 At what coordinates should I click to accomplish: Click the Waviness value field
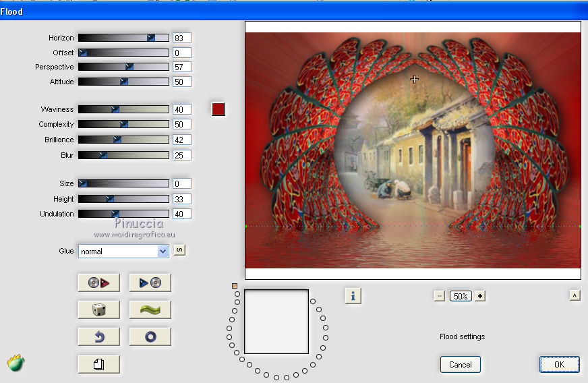coord(182,109)
